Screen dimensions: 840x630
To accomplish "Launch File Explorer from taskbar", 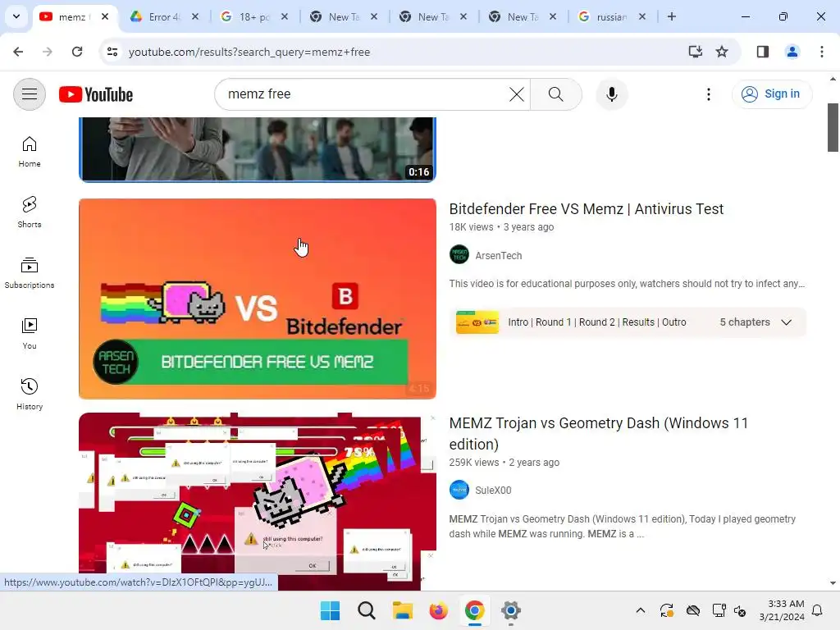I will click(x=402, y=610).
